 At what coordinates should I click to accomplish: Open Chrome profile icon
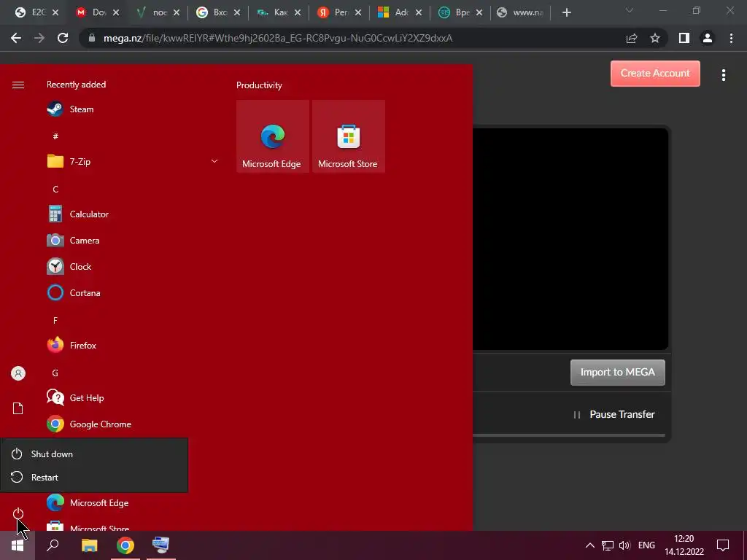pos(708,38)
